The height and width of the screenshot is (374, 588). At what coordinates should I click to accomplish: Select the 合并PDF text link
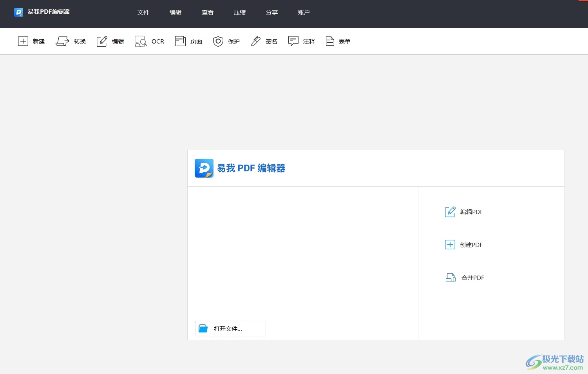click(473, 278)
